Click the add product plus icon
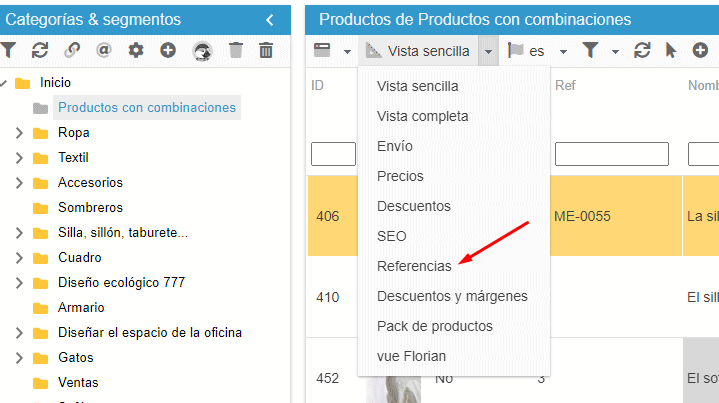The height and width of the screenshot is (403, 719). tap(699, 50)
